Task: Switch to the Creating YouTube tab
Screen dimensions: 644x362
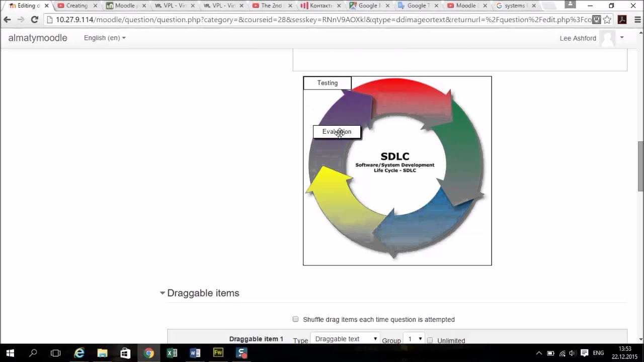Action: [76, 6]
